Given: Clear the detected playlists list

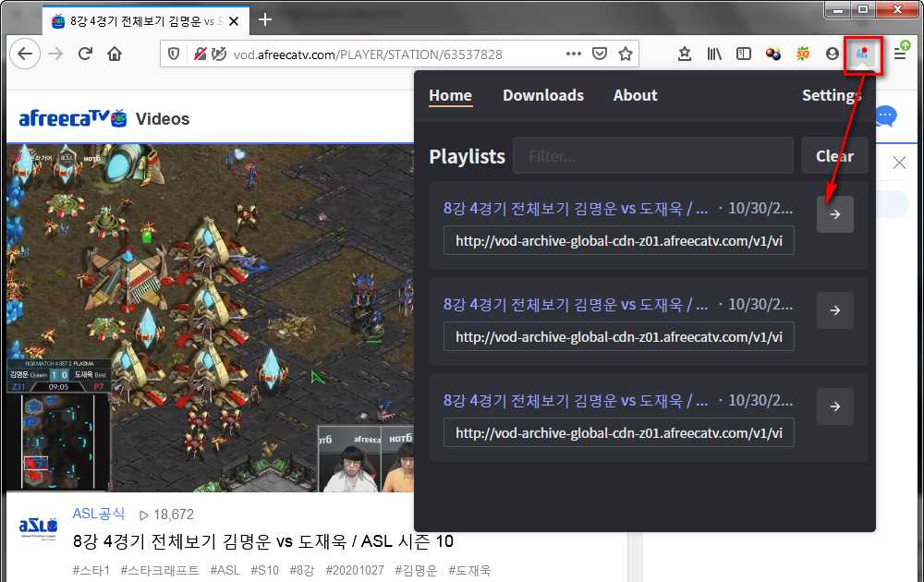Looking at the screenshot, I should [834, 156].
